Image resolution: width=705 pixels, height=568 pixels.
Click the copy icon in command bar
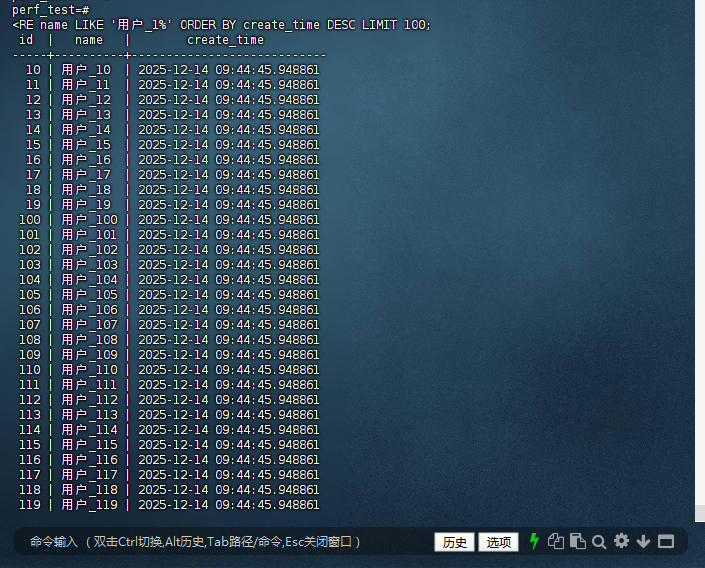pyautogui.click(x=556, y=541)
